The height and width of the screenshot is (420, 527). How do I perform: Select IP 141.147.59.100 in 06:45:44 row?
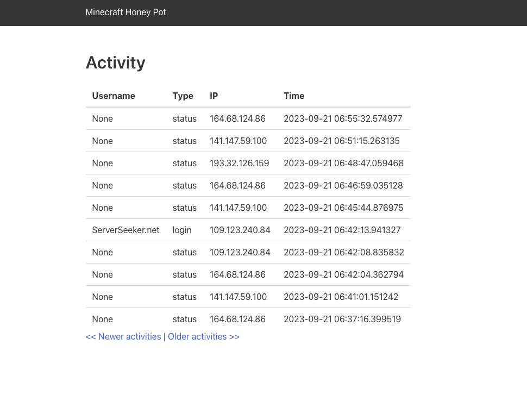(x=238, y=208)
